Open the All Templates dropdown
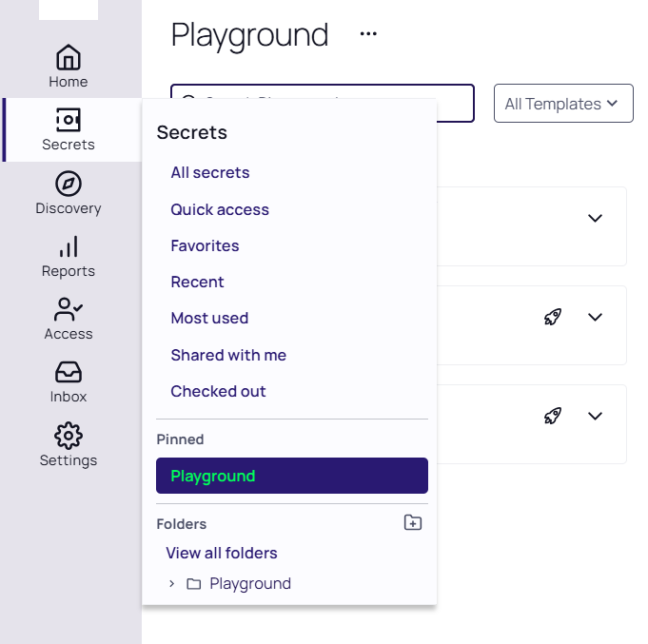Viewport: 648px width, 644px height. coord(563,104)
